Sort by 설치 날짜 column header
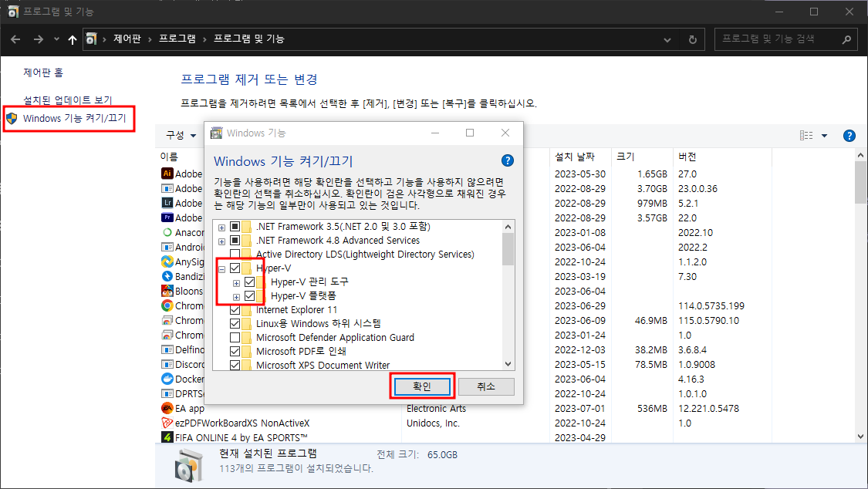 click(575, 157)
